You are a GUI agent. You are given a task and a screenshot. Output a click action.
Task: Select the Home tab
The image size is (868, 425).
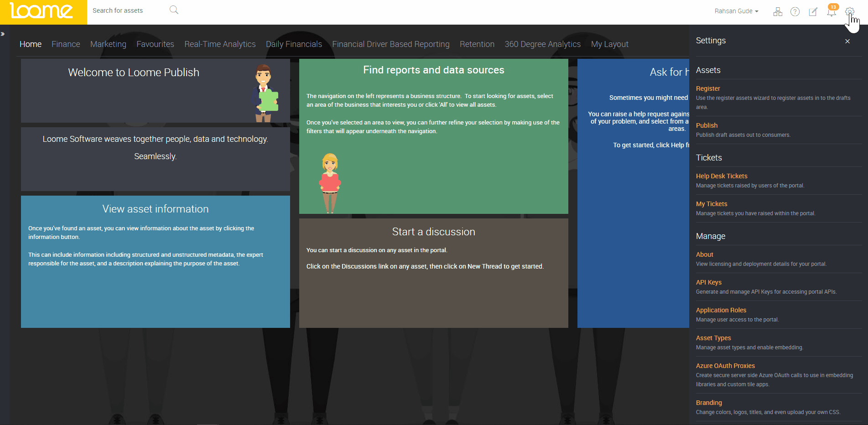pos(31,44)
